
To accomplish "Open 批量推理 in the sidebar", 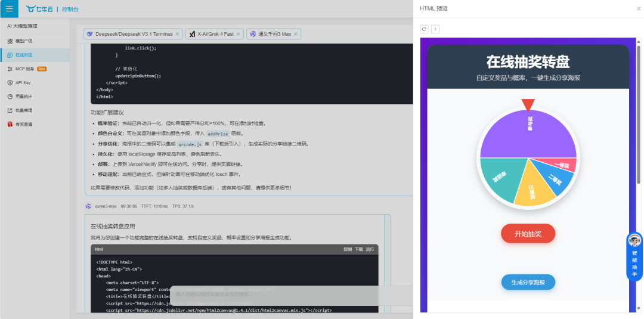I will click(24, 110).
